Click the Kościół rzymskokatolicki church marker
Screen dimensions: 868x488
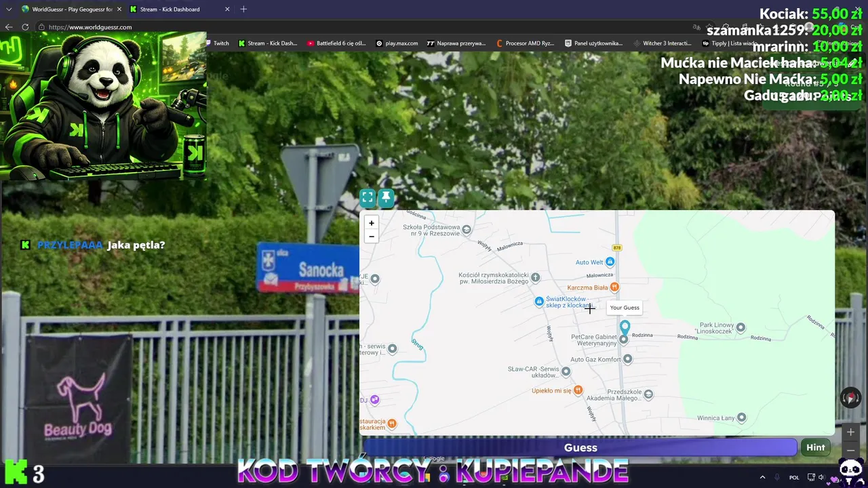click(x=535, y=277)
